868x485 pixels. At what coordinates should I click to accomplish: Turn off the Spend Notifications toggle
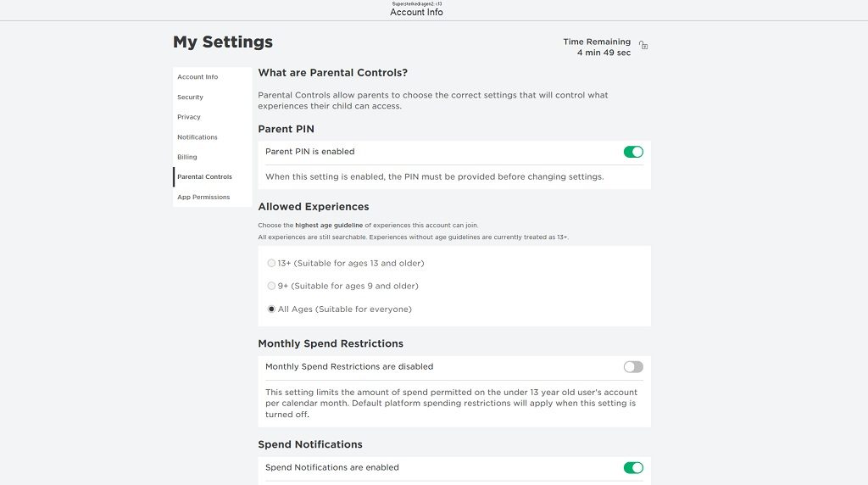[x=633, y=467]
